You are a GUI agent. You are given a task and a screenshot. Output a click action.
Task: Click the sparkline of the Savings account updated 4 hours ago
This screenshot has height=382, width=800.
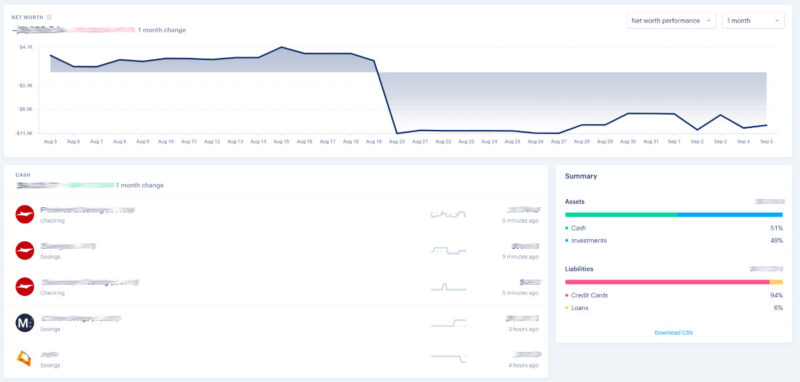click(448, 359)
